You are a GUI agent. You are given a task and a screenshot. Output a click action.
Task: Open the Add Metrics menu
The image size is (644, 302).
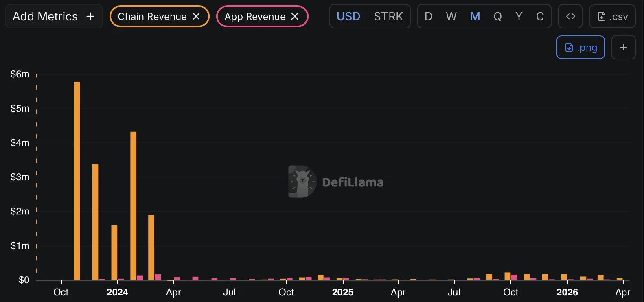[x=54, y=16]
